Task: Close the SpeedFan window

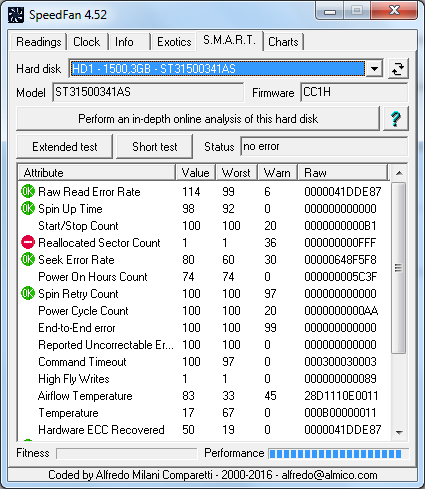Action: point(395,11)
